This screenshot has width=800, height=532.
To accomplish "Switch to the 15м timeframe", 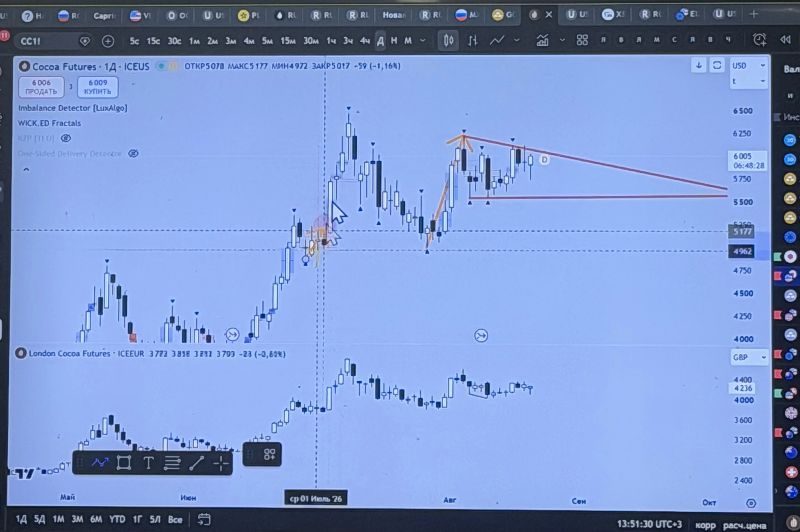I will tap(288, 41).
